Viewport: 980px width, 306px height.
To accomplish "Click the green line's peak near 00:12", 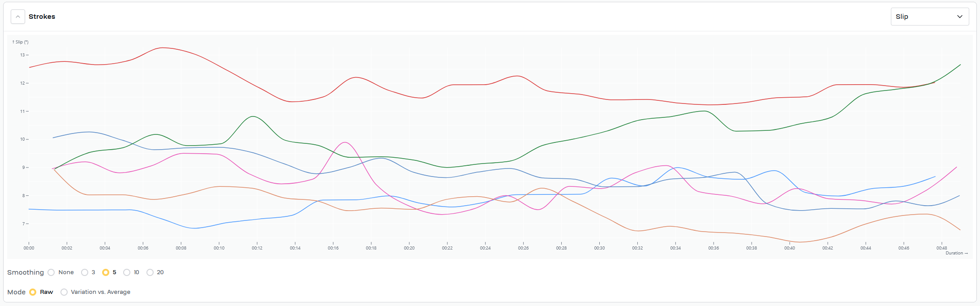I will 254,116.
